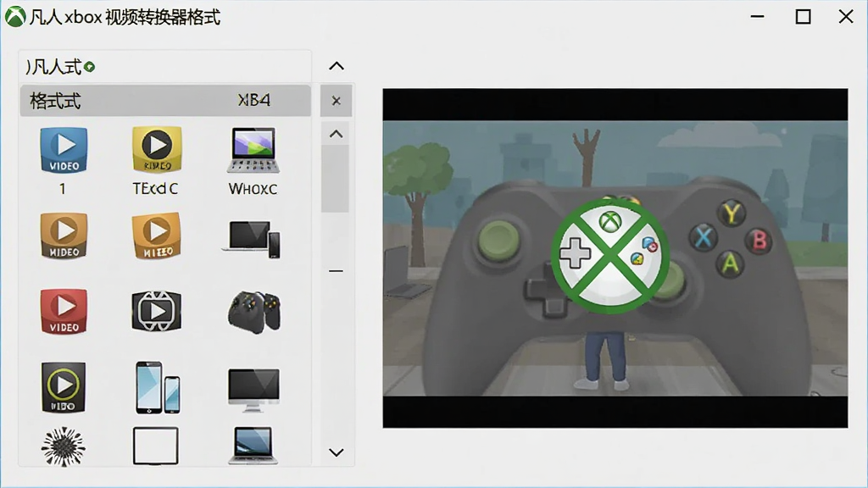The height and width of the screenshot is (488, 868).
Task: Pick the open laptop icon in the bottom row
Action: point(253,446)
